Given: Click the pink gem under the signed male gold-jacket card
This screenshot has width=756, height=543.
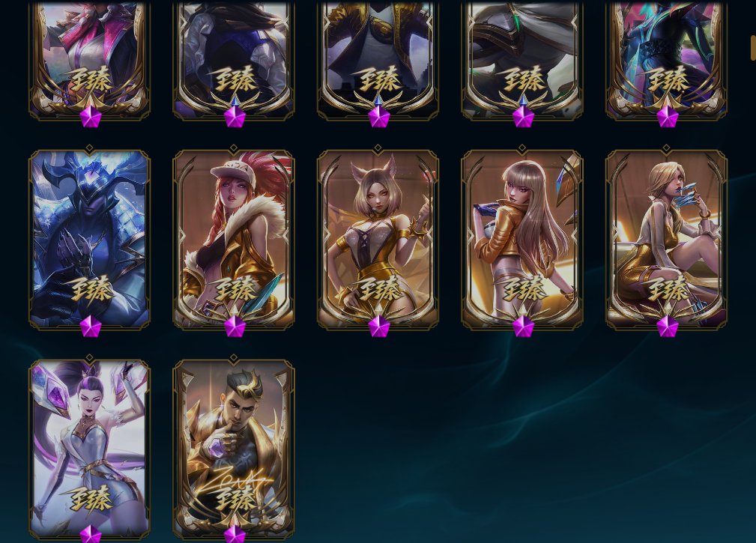Looking at the screenshot, I should coord(235,534).
